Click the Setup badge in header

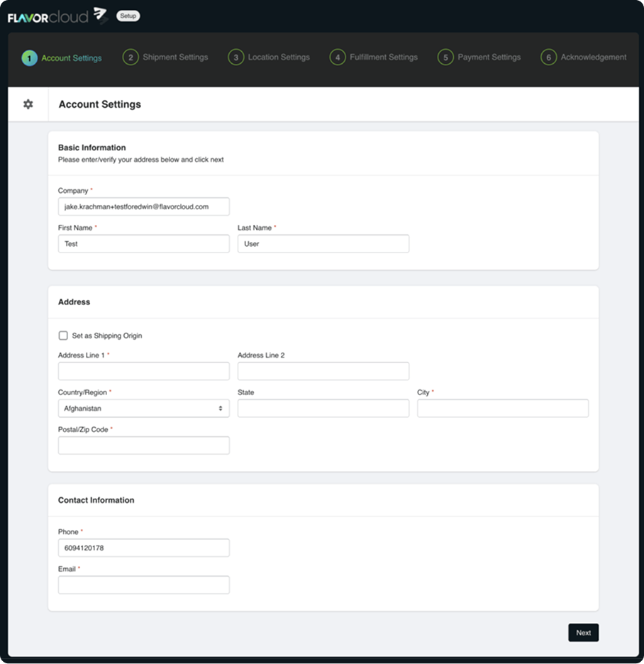[x=128, y=16]
